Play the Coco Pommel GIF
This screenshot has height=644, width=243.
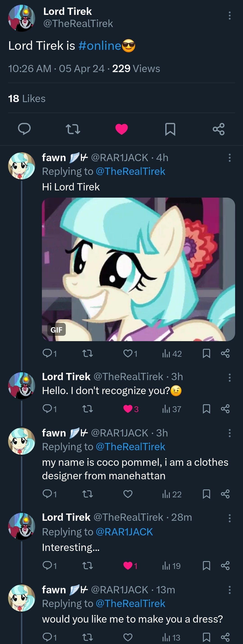point(138,269)
